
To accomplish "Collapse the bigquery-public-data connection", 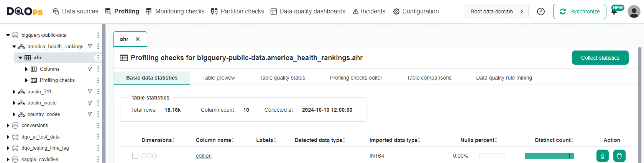I will coord(8,35).
